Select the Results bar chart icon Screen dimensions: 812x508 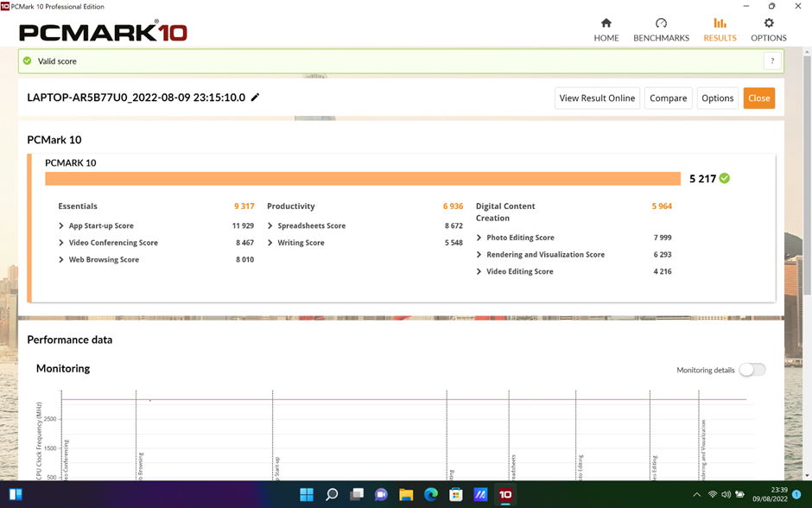(x=720, y=23)
